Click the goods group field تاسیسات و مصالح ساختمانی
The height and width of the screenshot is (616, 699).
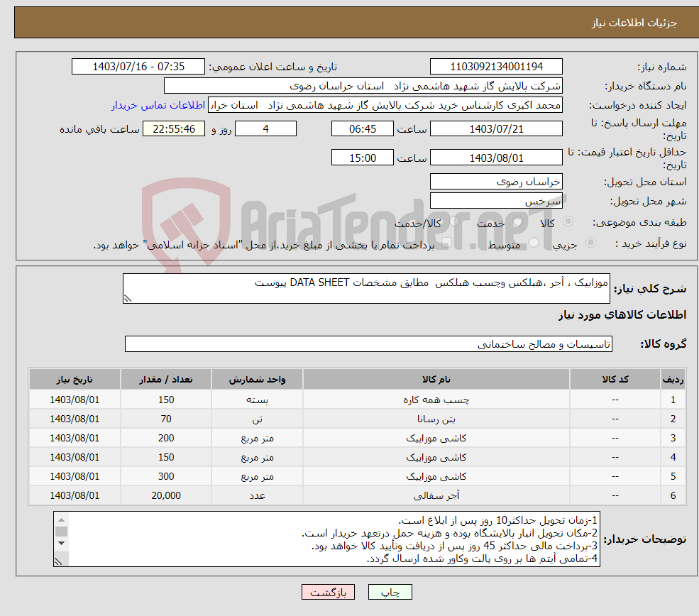pyautogui.click(x=368, y=344)
